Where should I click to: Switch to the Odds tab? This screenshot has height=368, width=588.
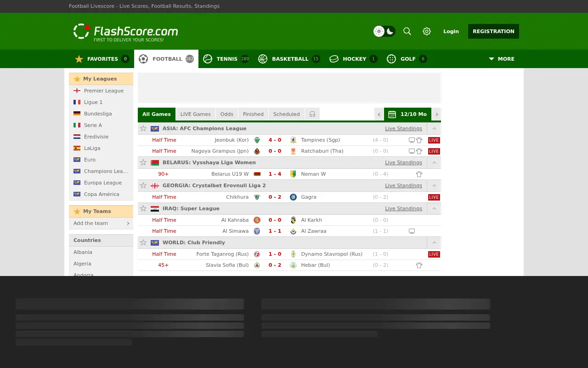(x=226, y=114)
